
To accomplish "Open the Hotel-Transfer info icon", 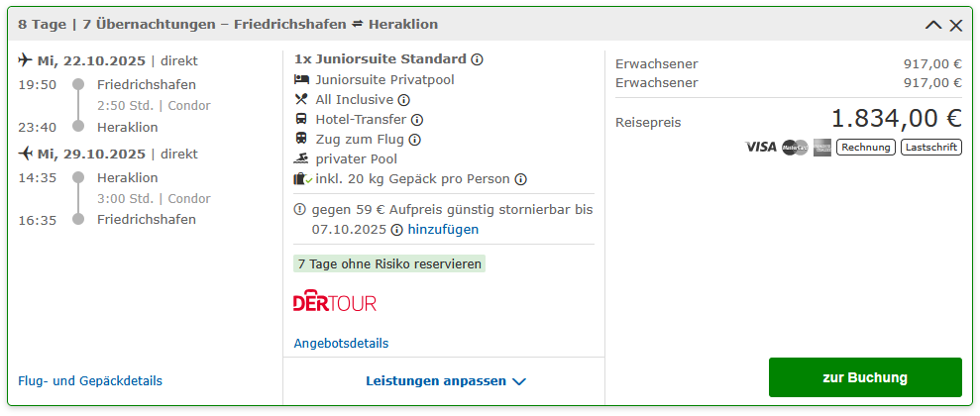I will coord(417,119).
